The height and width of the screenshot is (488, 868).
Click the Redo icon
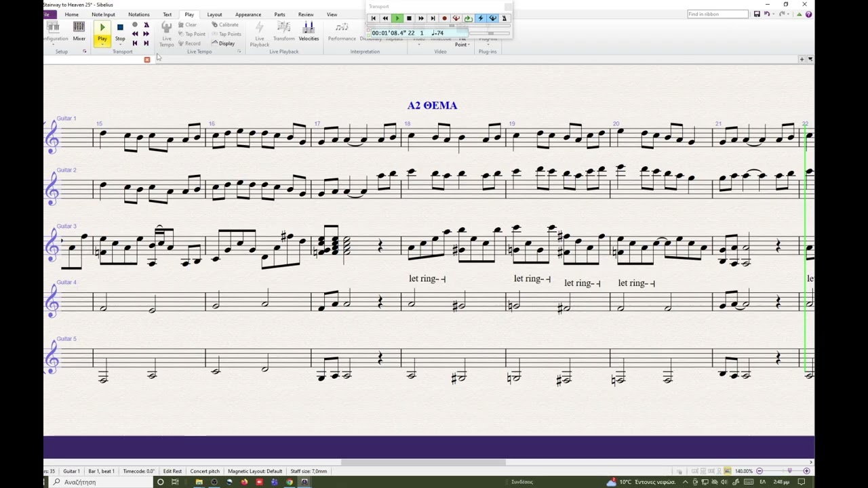(x=782, y=14)
